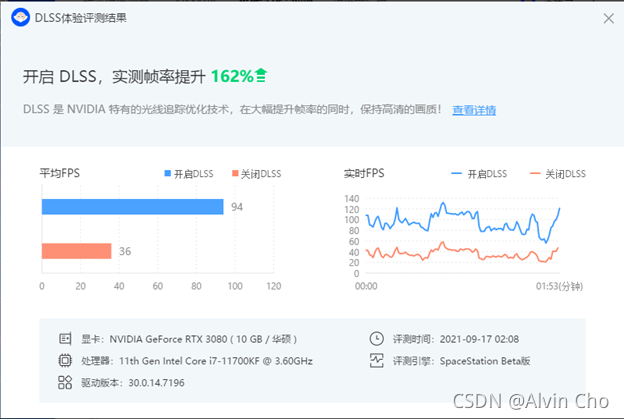Click the DLSS 是 NVIDIA description sentence
The width and height of the screenshot is (624, 419).
point(232,109)
